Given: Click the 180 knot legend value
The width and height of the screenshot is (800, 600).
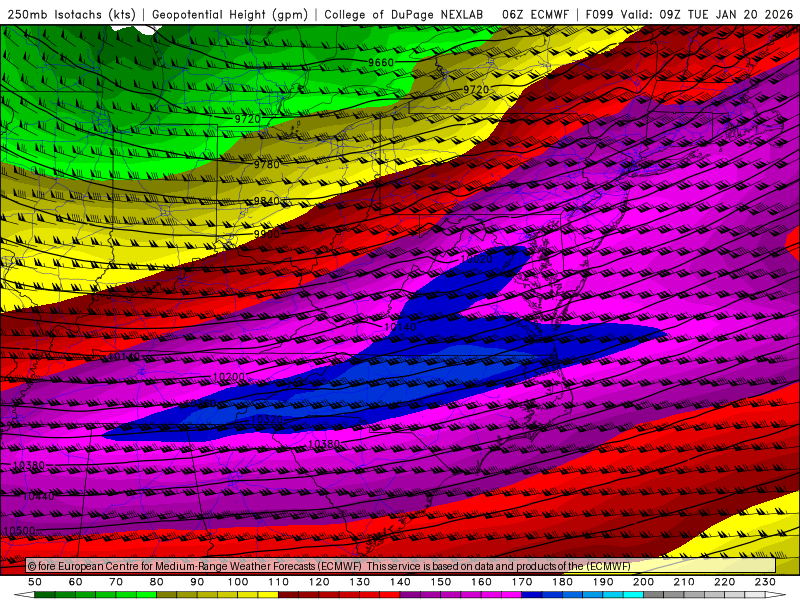Looking at the screenshot, I should click(562, 582).
